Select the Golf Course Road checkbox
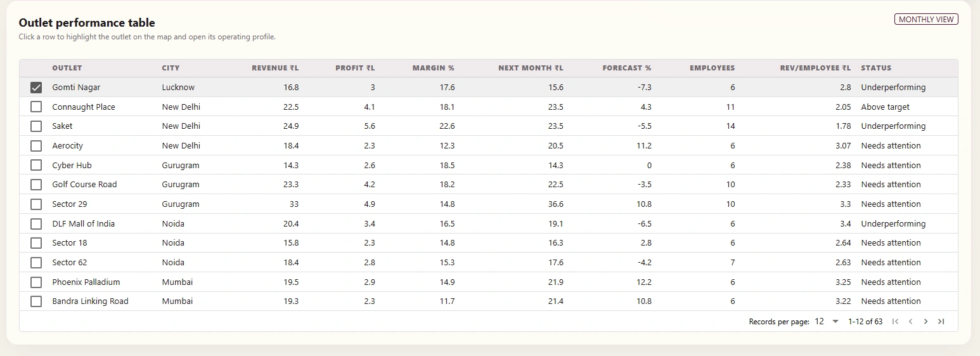This screenshot has height=356, width=980. 36,185
